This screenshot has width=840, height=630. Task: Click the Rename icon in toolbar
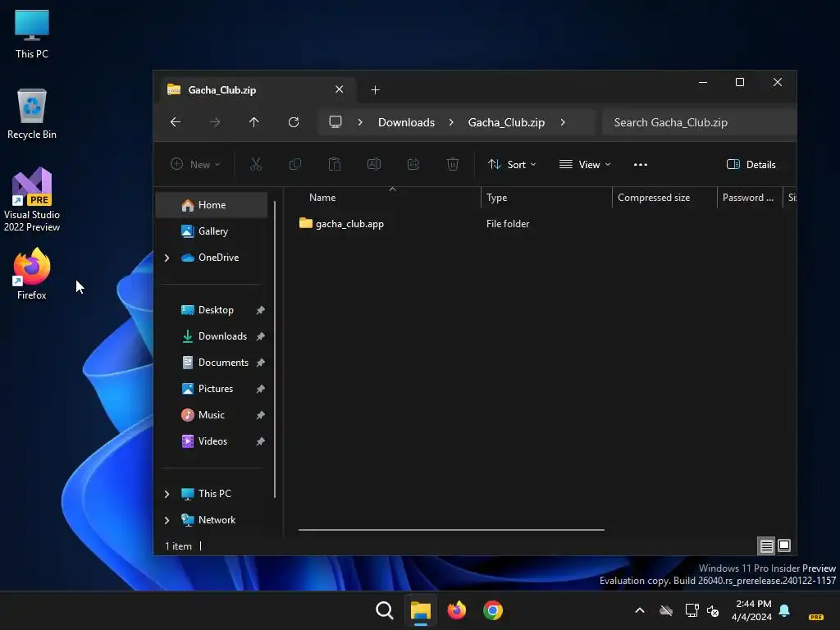[x=374, y=164]
